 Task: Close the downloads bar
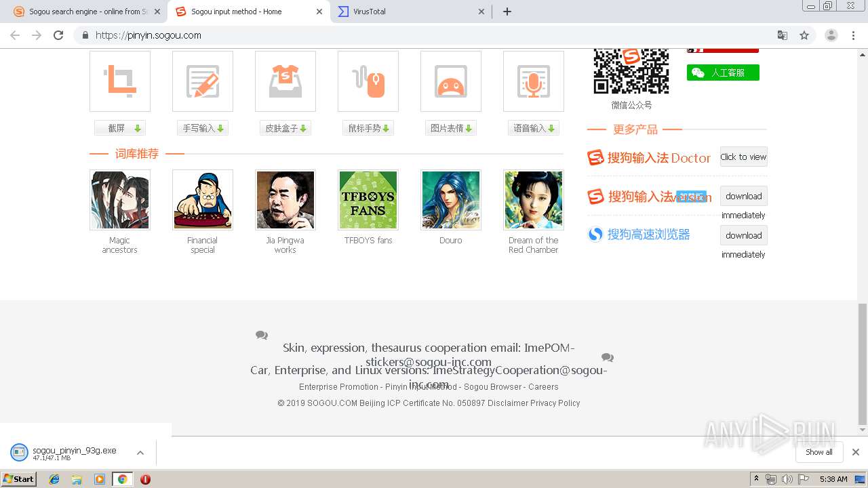[856, 452]
